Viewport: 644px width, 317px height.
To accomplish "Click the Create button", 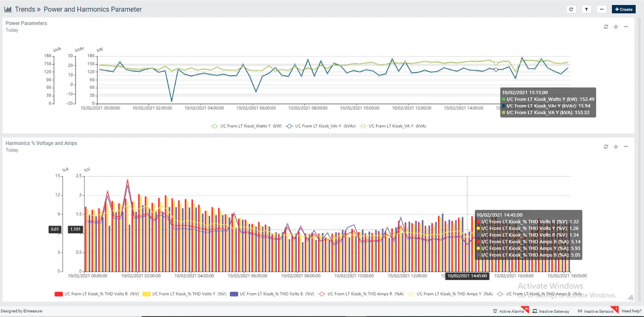I will point(624,9).
